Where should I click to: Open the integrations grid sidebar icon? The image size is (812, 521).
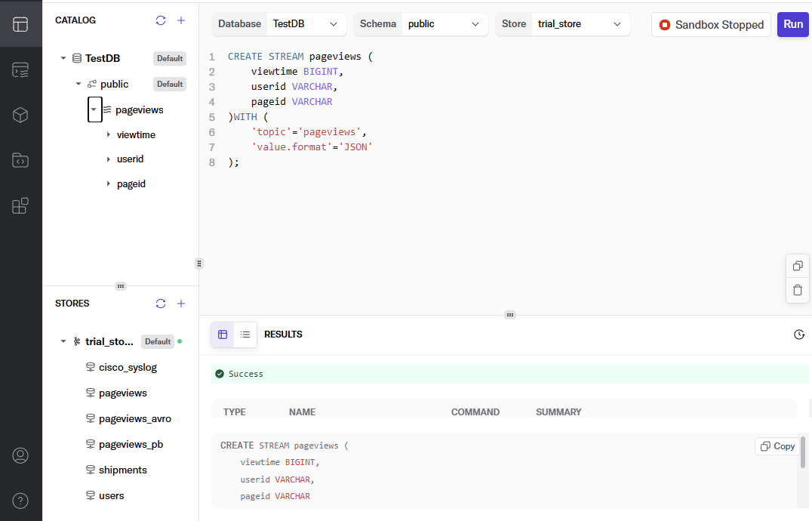[x=20, y=205]
